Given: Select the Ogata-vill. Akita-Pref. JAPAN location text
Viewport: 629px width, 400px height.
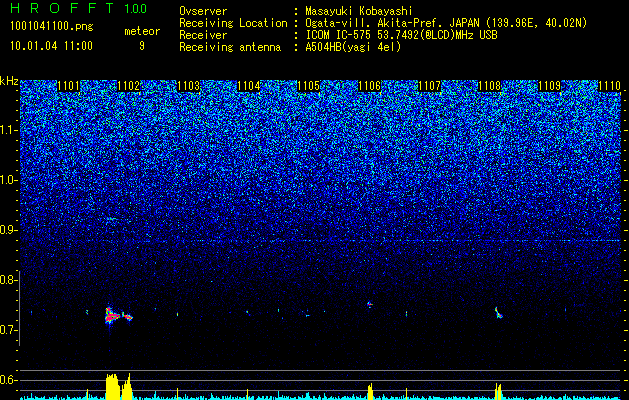Looking at the screenshot, I should coord(446,23).
